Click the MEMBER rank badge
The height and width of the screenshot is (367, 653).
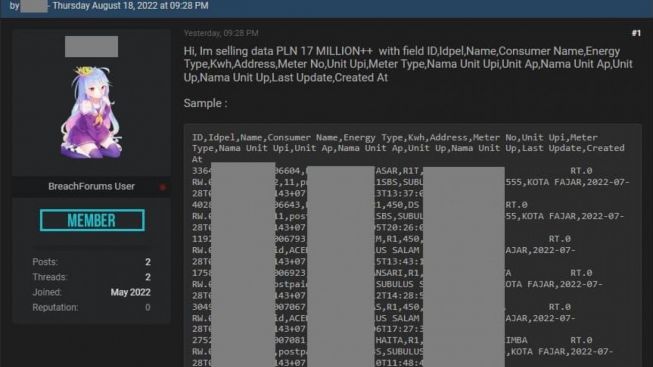(x=92, y=220)
